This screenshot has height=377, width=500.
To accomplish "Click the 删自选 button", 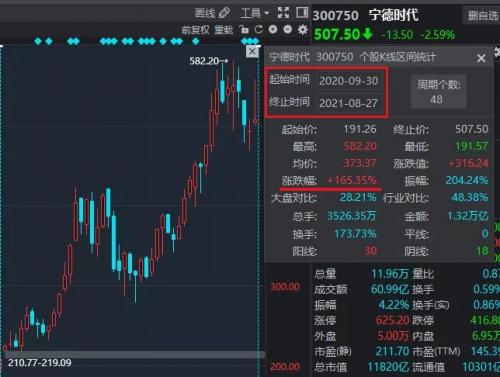I will pyautogui.click(x=482, y=15).
